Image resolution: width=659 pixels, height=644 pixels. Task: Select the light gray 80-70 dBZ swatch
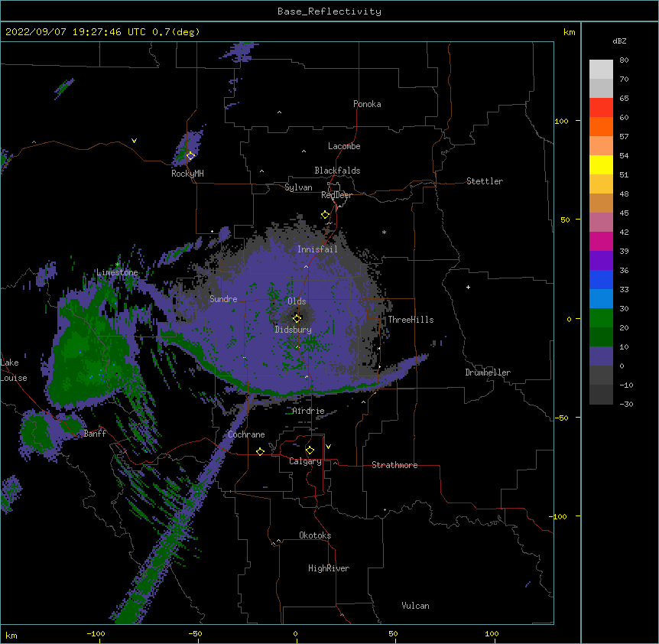pyautogui.click(x=601, y=70)
